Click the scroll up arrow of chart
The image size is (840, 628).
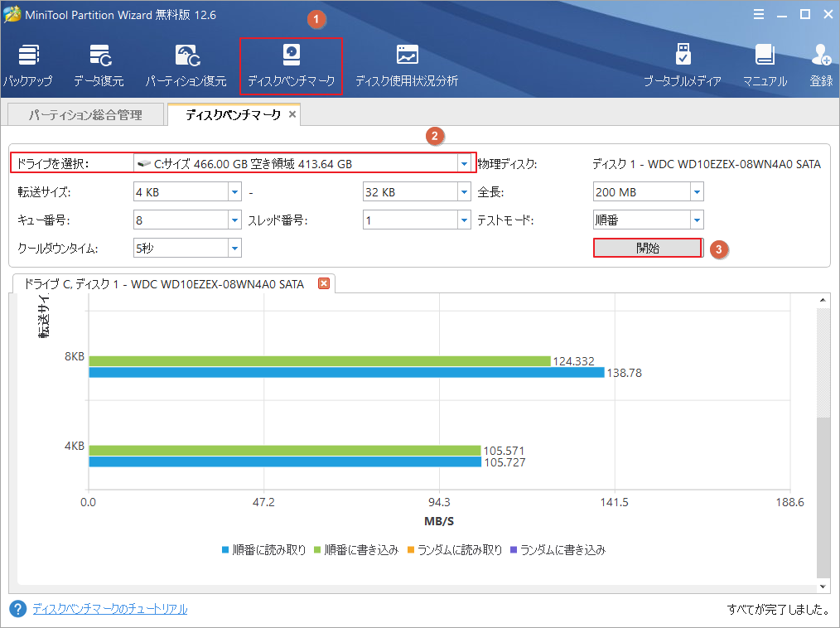[823, 300]
